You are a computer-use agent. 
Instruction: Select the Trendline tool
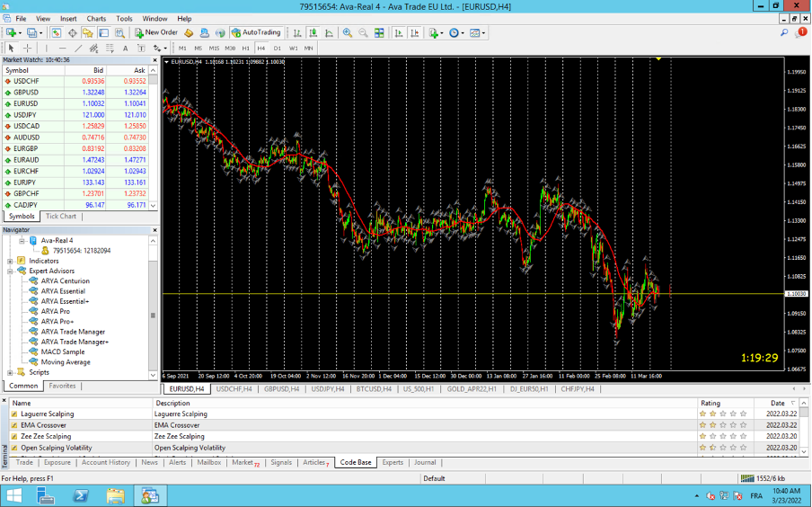tap(78, 49)
